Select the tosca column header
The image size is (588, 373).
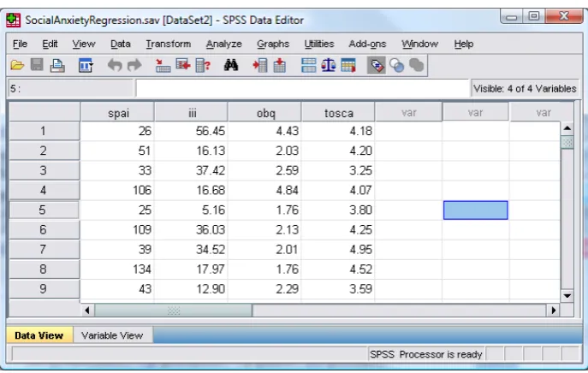tap(338, 112)
